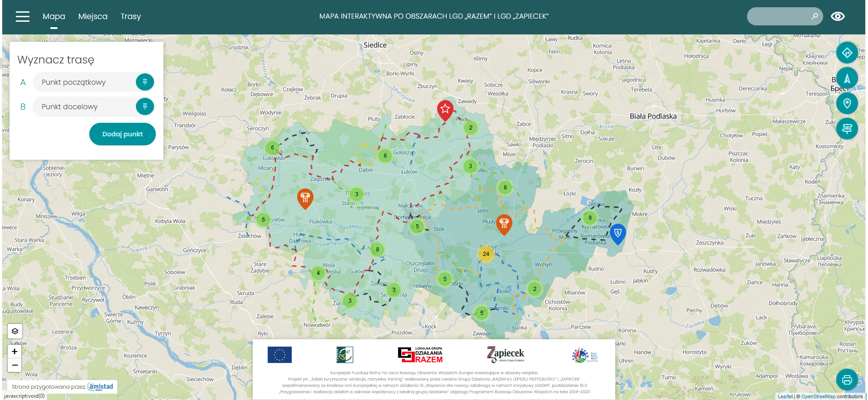This screenshot has height=400, width=868.
Task: Expand the green cluster numbered 9
Action: tap(590, 218)
